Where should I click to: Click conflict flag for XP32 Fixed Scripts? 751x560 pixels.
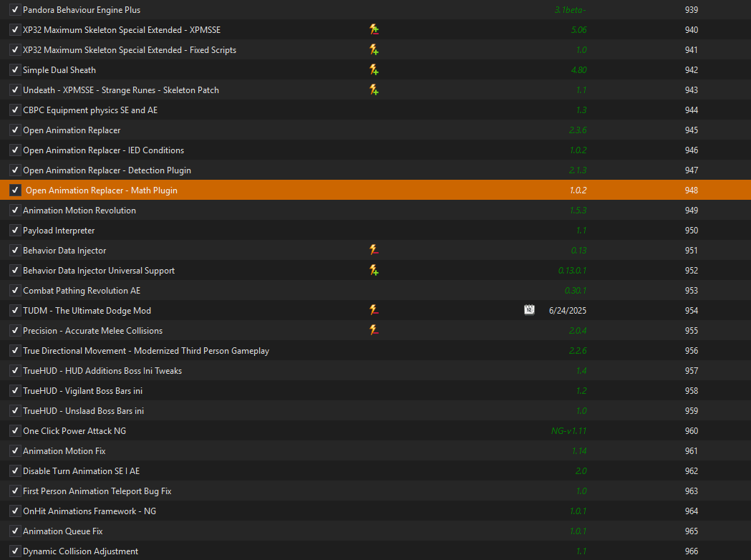[374, 50]
